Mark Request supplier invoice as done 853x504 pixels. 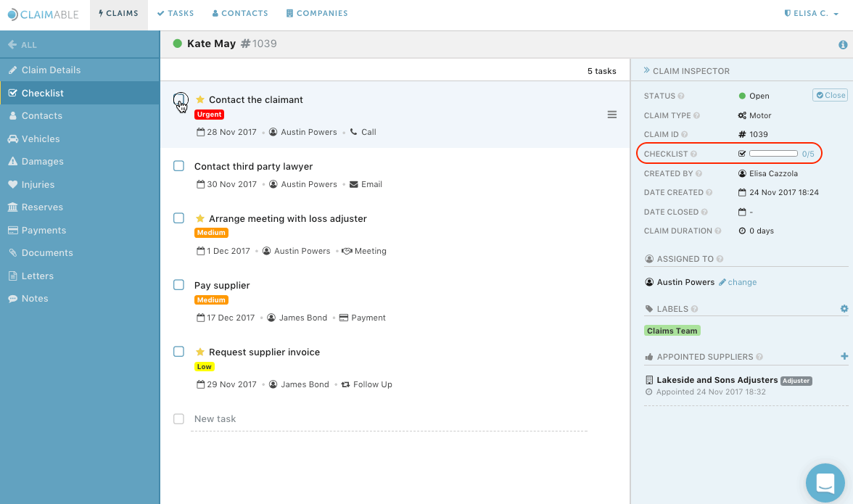[x=179, y=352]
